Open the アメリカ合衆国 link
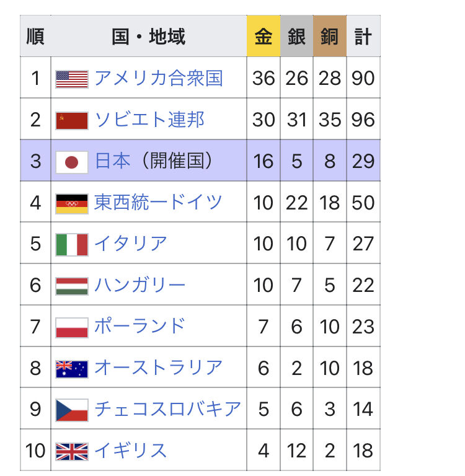Viewport: 465px width, 476px height. pyautogui.click(x=158, y=78)
